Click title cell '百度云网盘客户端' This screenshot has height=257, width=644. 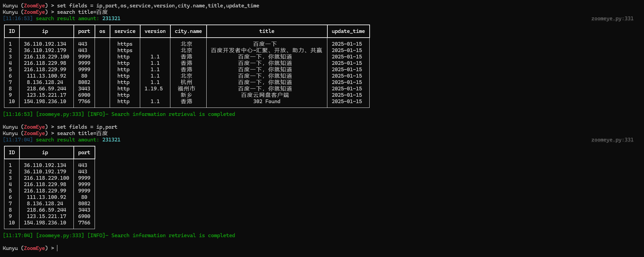[265, 95]
